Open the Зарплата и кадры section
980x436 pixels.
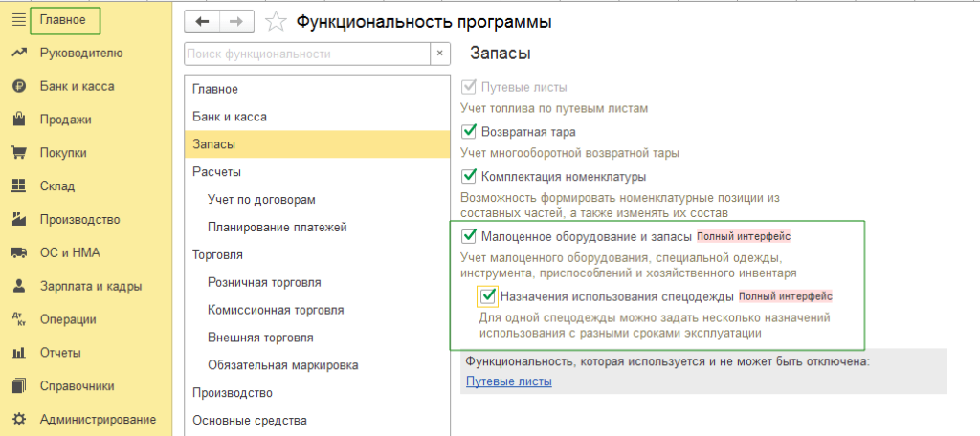click(x=91, y=286)
